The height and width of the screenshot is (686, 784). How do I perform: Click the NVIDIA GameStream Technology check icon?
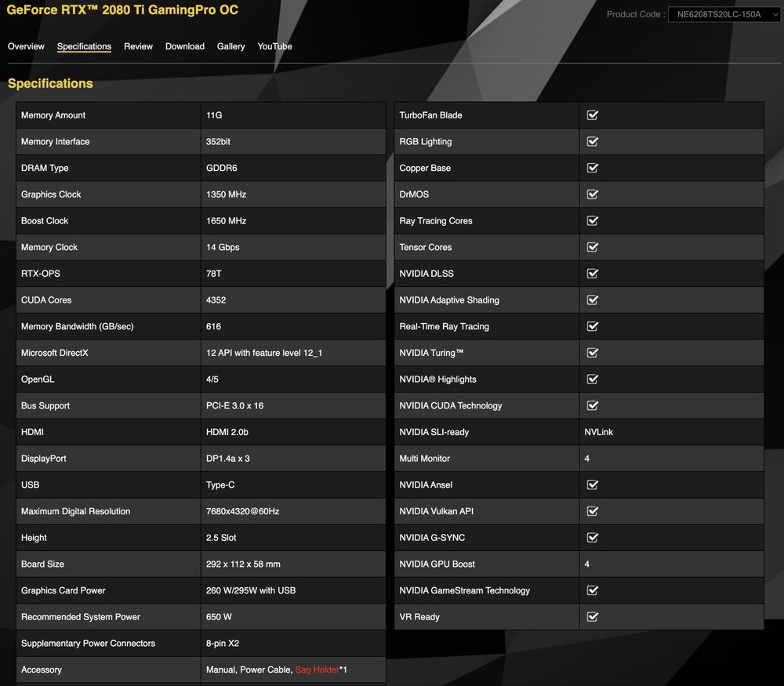tap(593, 590)
